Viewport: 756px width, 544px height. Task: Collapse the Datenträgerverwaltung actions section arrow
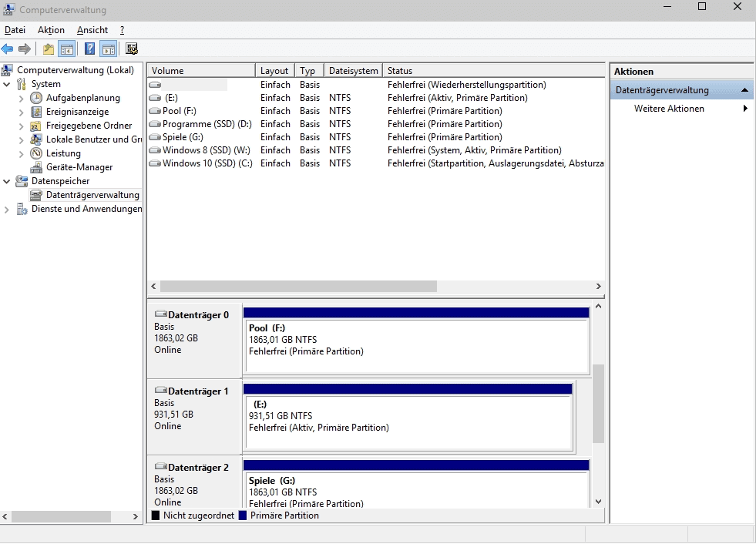744,90
